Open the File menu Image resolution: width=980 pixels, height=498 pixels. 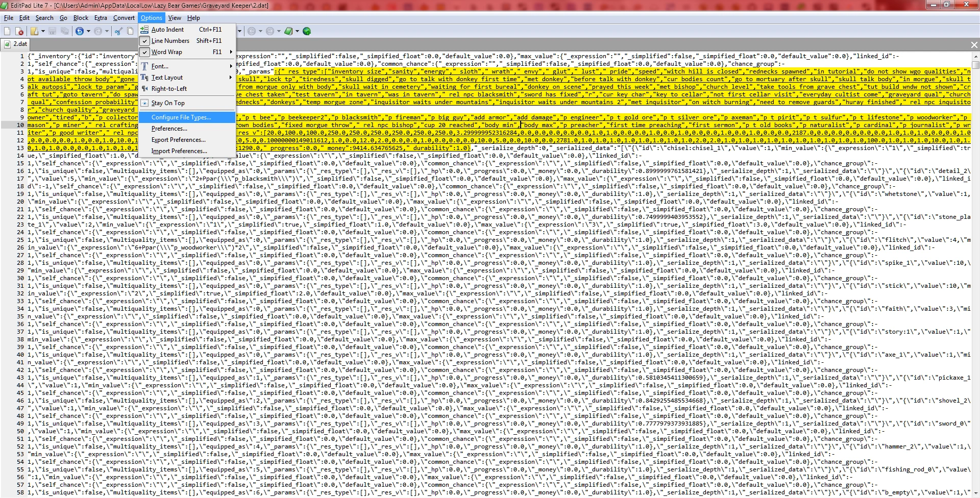click(x=9, y=18)
